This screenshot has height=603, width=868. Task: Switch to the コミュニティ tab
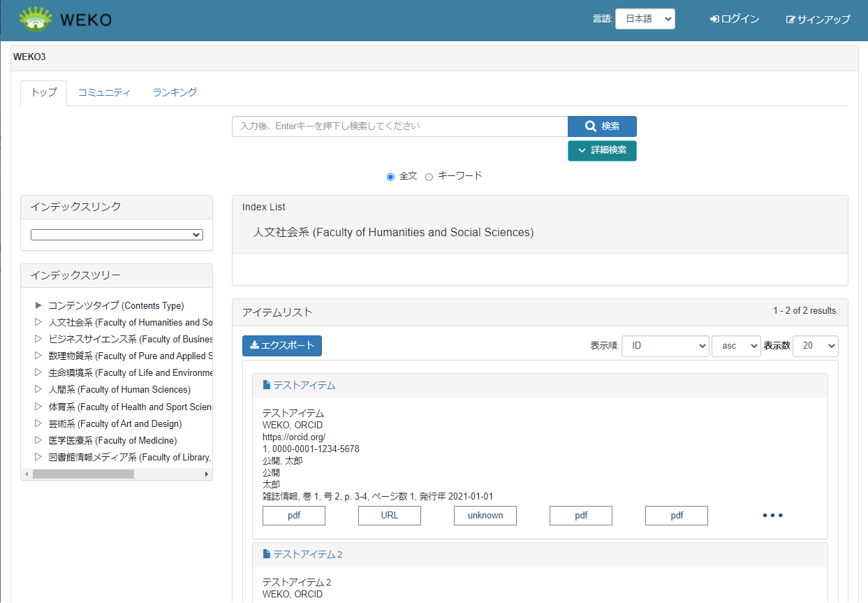pos(104,92)
